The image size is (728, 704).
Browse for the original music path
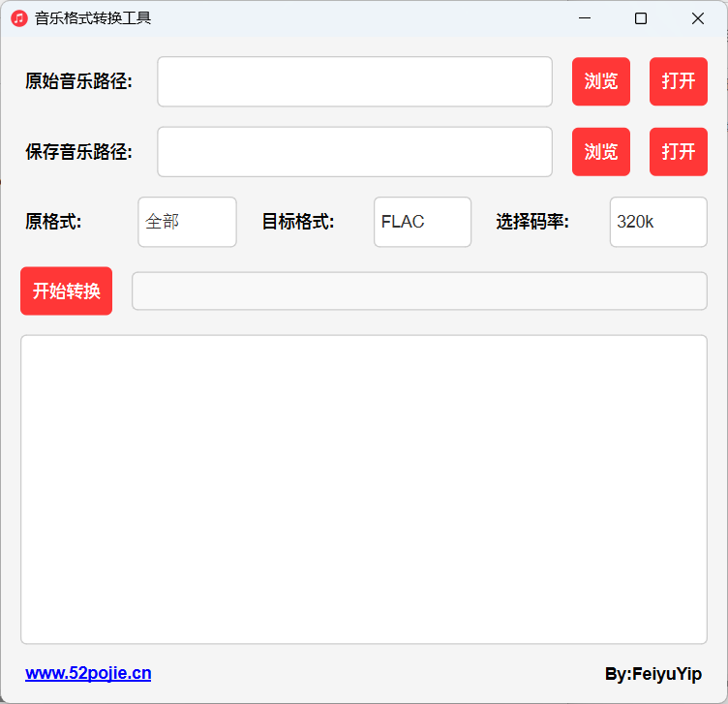coord(601,81)
